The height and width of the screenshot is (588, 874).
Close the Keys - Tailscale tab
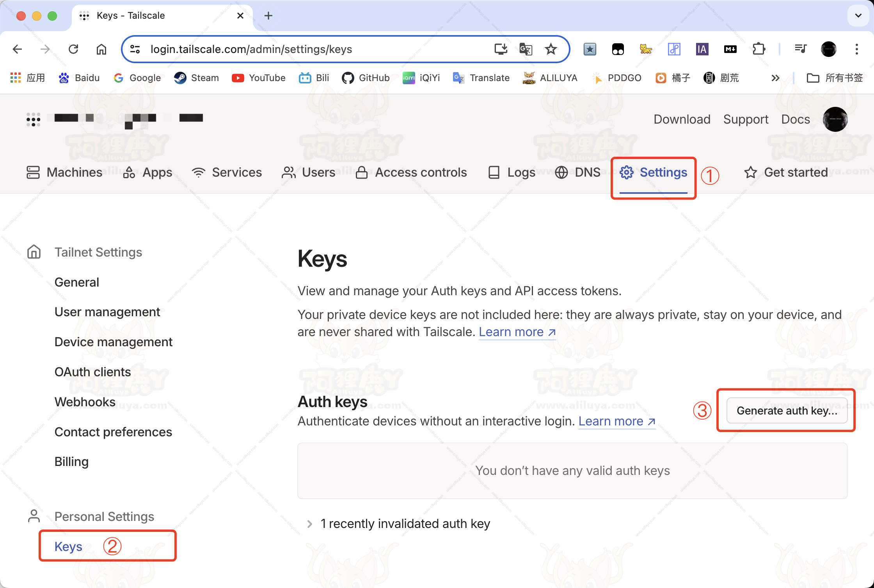240,16
